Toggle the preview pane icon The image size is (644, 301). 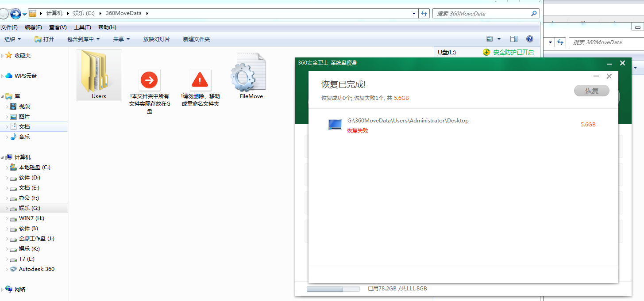click(514, 39)
